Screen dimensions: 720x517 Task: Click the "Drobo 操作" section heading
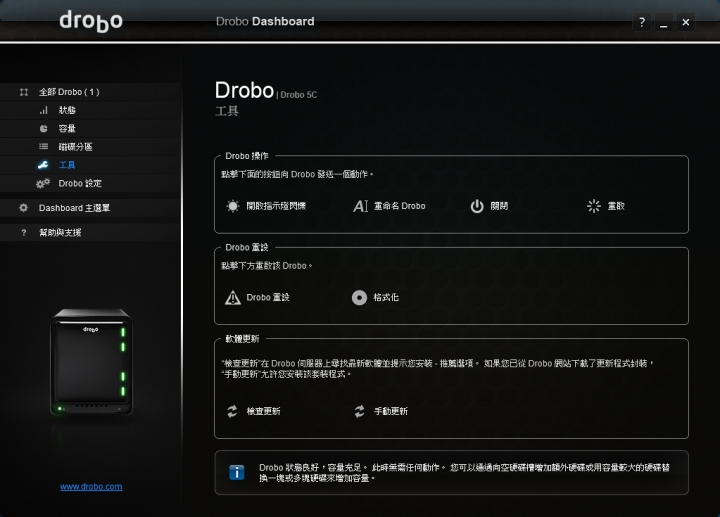coord(247,156)
